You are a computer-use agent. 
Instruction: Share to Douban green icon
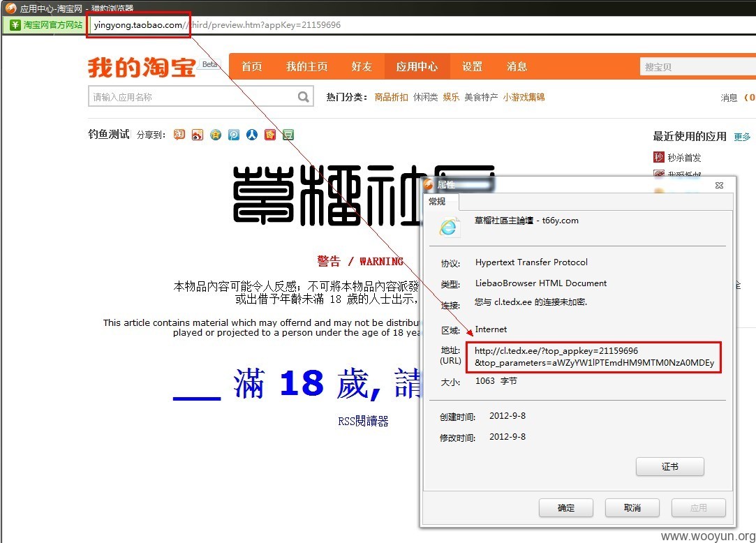(288, 135)
